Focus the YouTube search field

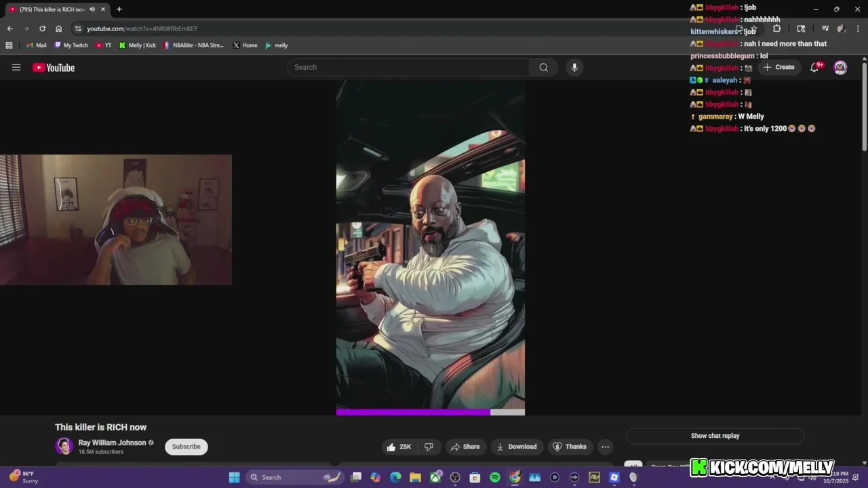pyautogui.click(x=408, y=67)
